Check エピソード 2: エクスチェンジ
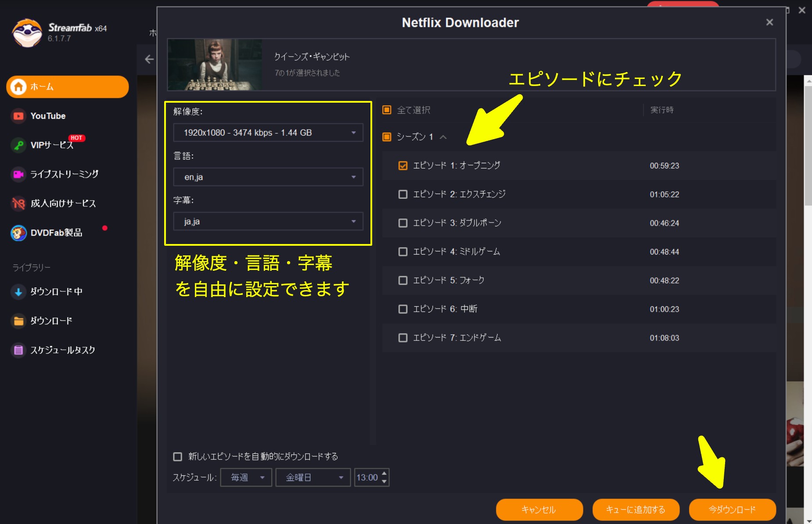 402,194
